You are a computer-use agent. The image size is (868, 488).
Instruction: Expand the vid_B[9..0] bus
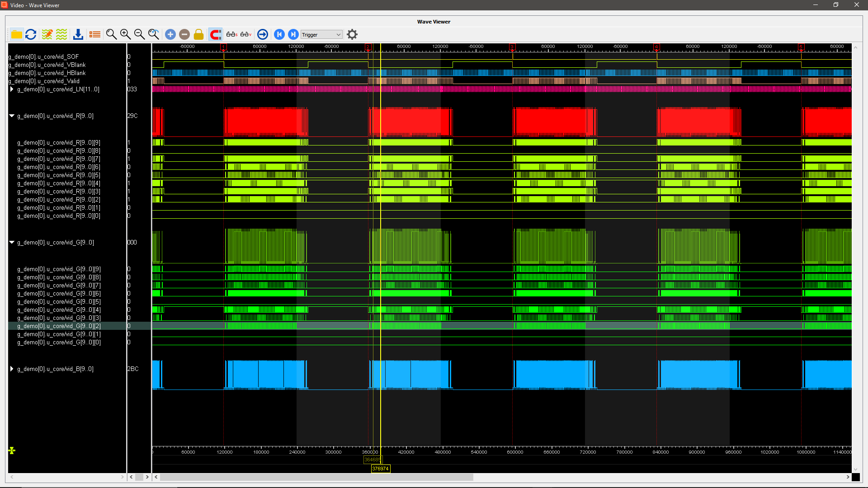(12, 369)
